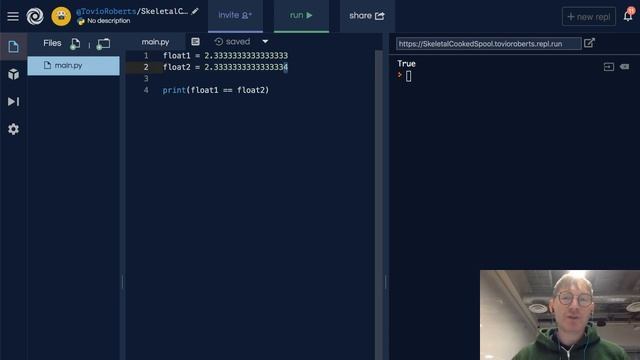Image resolution: width=640 pixels, height=360 pixels.
Task: Open the Files sidebar panel icon
Action: pos(13,47)
